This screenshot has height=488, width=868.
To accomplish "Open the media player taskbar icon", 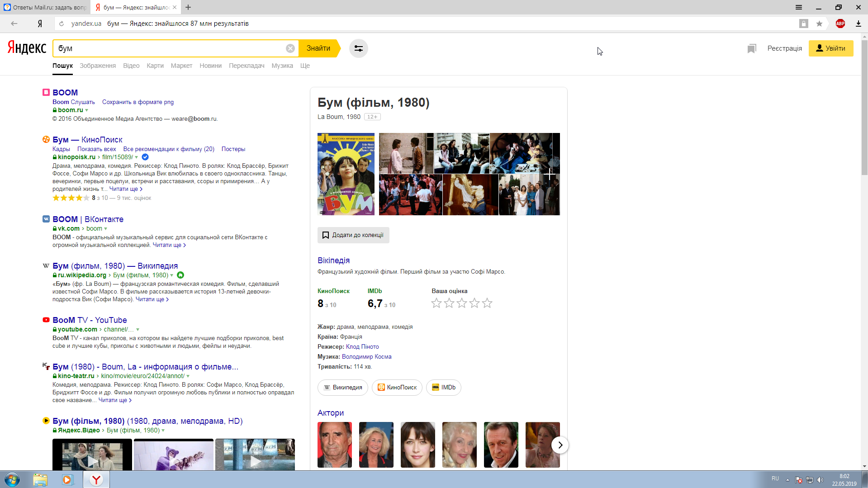I will 67,479.
